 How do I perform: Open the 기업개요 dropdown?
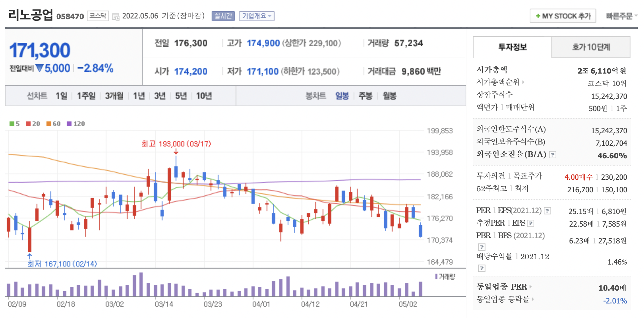point(256,16)
